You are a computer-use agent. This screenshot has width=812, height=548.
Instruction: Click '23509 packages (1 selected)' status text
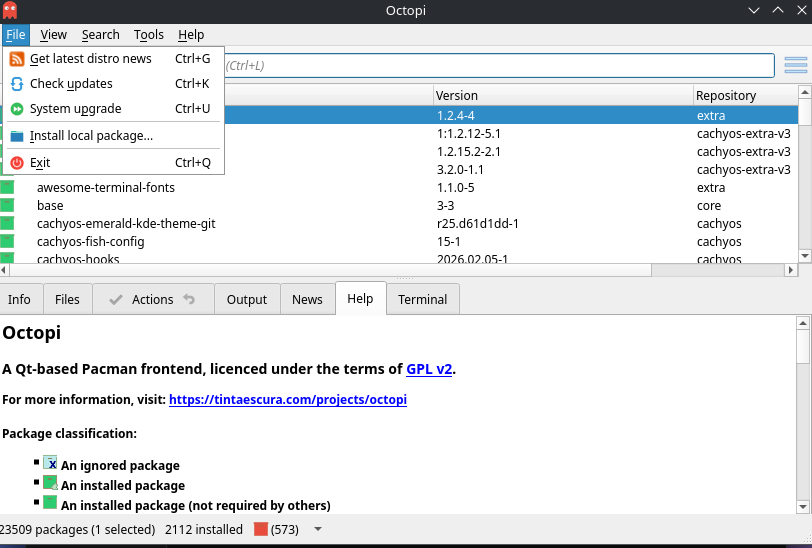[x=78, y=529]
